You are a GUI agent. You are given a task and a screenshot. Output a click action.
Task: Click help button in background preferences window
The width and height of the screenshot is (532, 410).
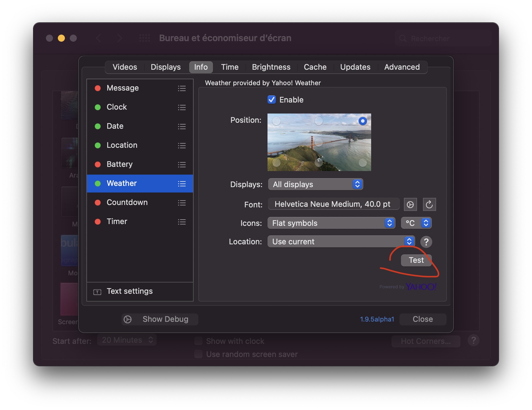coord(473,340)
